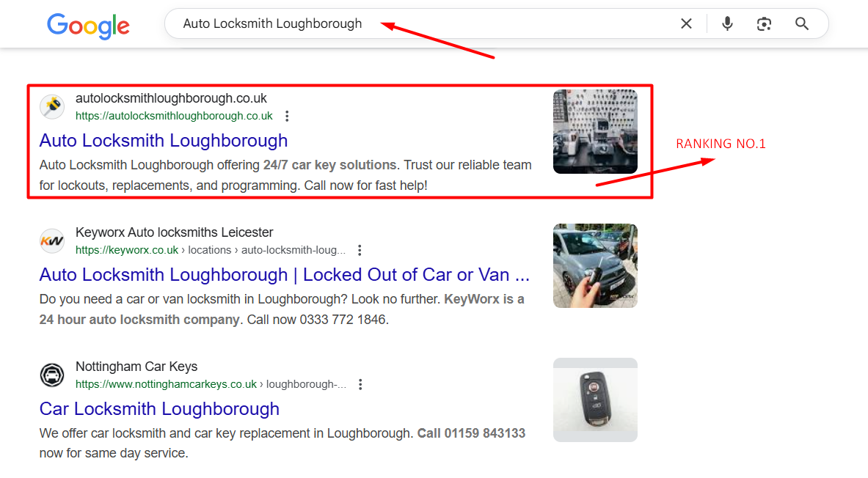Screen dimensions: 868x478
Task: Open the red car key fob thumbnail
Action: pyautogui.click(x=595, y=400)
